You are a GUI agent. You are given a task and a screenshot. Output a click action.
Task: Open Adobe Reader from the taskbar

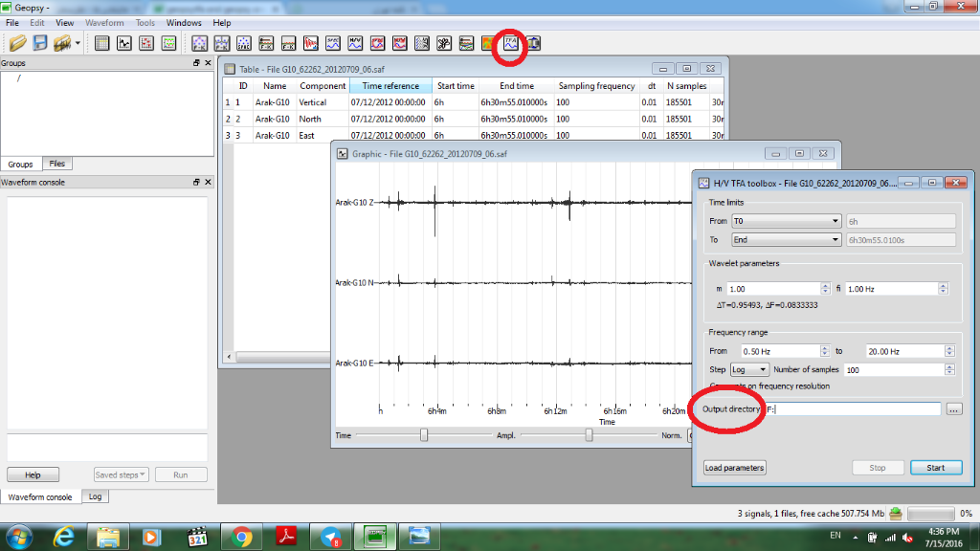point(285,537)
